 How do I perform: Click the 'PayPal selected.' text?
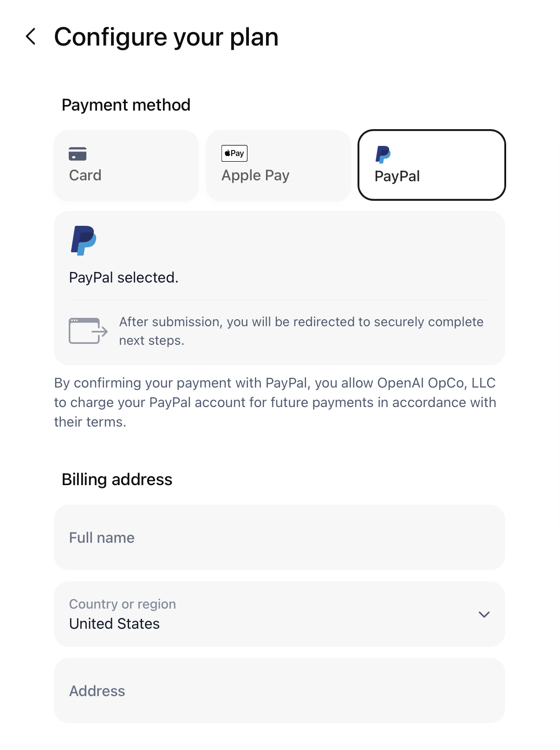(124, 277)
